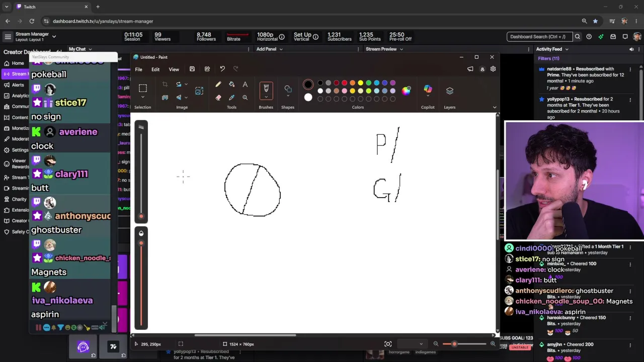Click the Vertical Set Up info icon

point(315,37)
